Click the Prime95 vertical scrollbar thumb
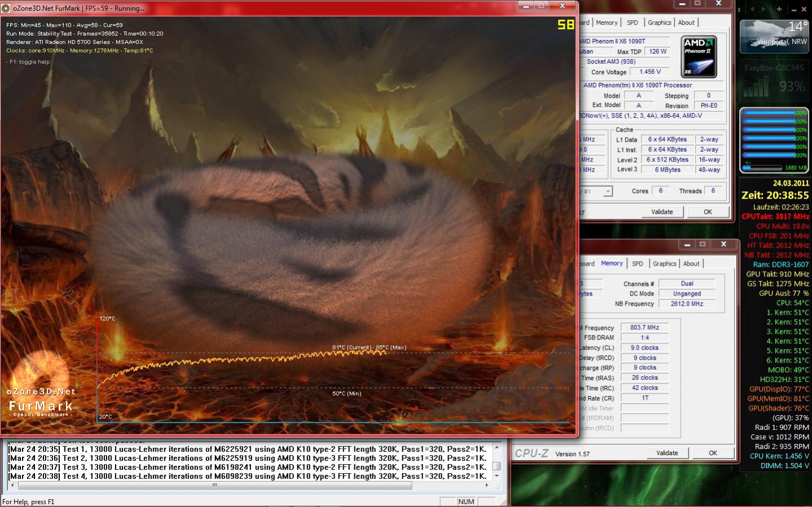 pos(497,466)
